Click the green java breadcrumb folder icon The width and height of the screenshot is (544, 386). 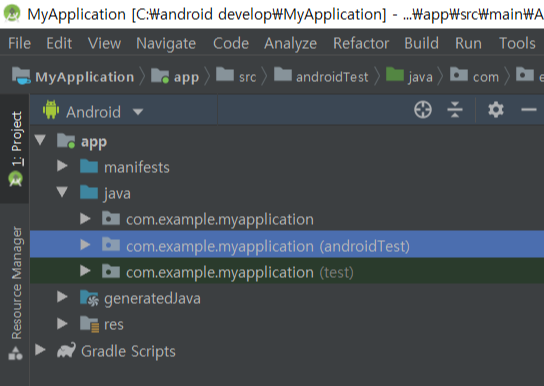[395, 74]
